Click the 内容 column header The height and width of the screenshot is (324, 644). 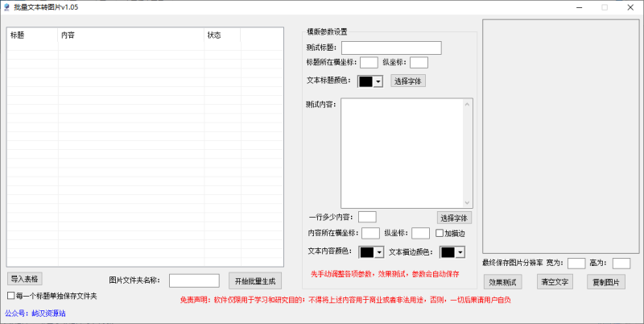point(131,35)
